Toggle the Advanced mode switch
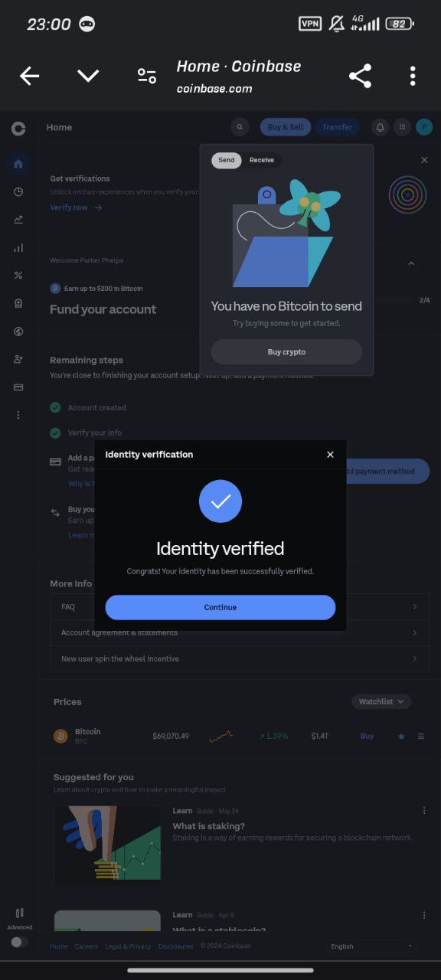 point(19,942)
